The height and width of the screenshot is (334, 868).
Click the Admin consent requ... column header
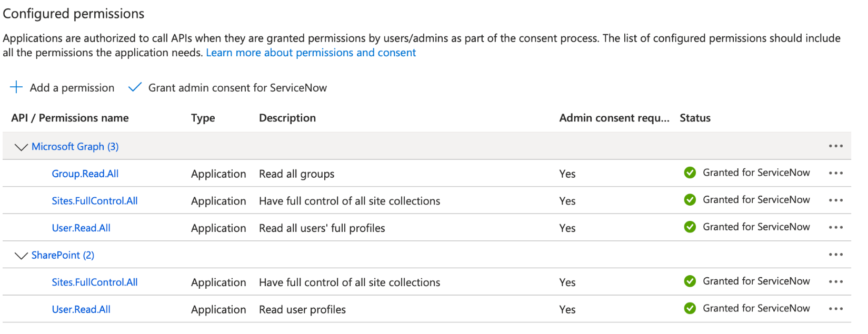pyautogui.click(x=614, y=118)
